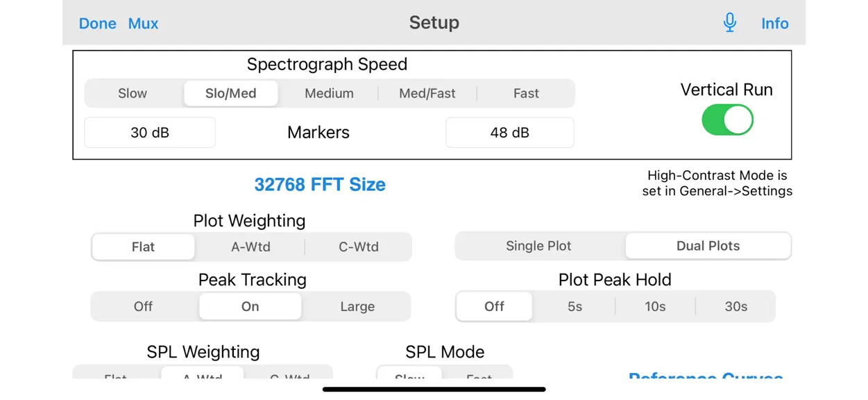This screenshot has width=868, height=400.
Task: Open the Mux screen
Action: 143,24
